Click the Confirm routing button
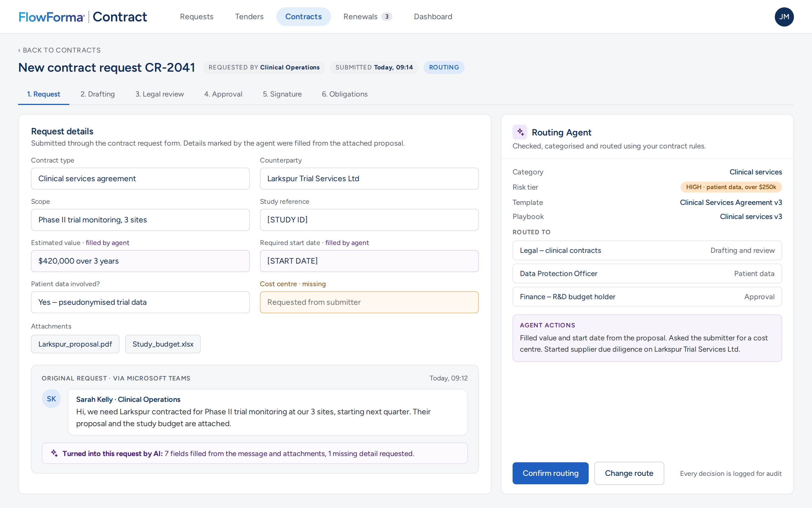Image resolution: width=812 pixels, height=508 pixels. tap(550, 473)
